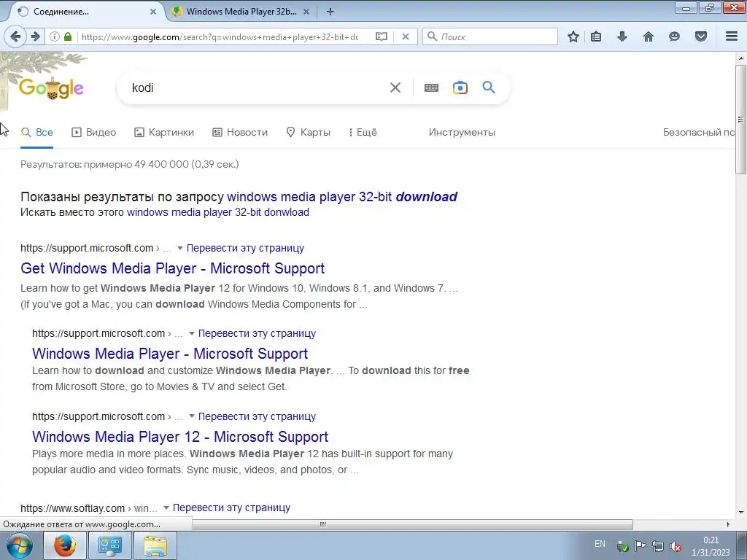This screenshot has height=560, width=747.
Task: Show bookmarks list icon
Action: [x=596, y=36]
